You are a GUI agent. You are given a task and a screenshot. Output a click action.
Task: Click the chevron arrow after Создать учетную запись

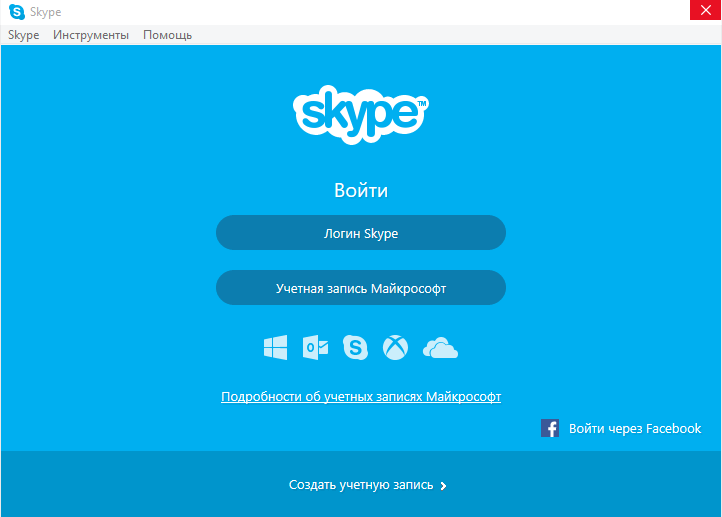[443, 486]
